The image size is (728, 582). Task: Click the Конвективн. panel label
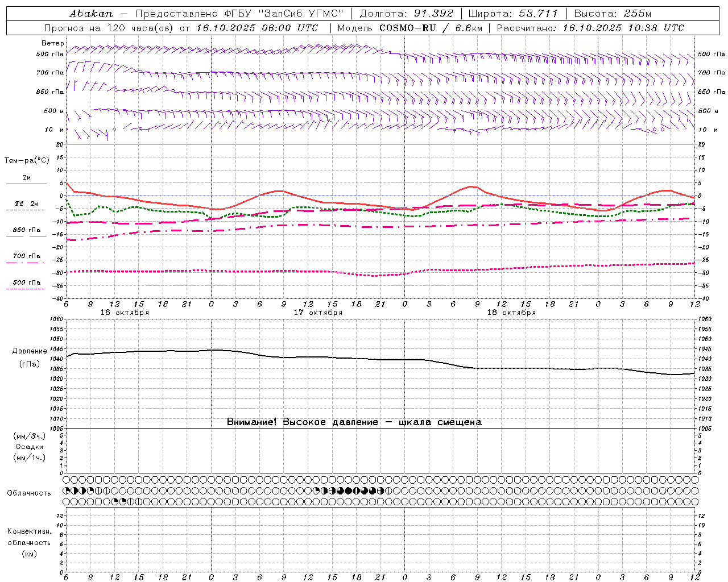(x=29, y=531)
